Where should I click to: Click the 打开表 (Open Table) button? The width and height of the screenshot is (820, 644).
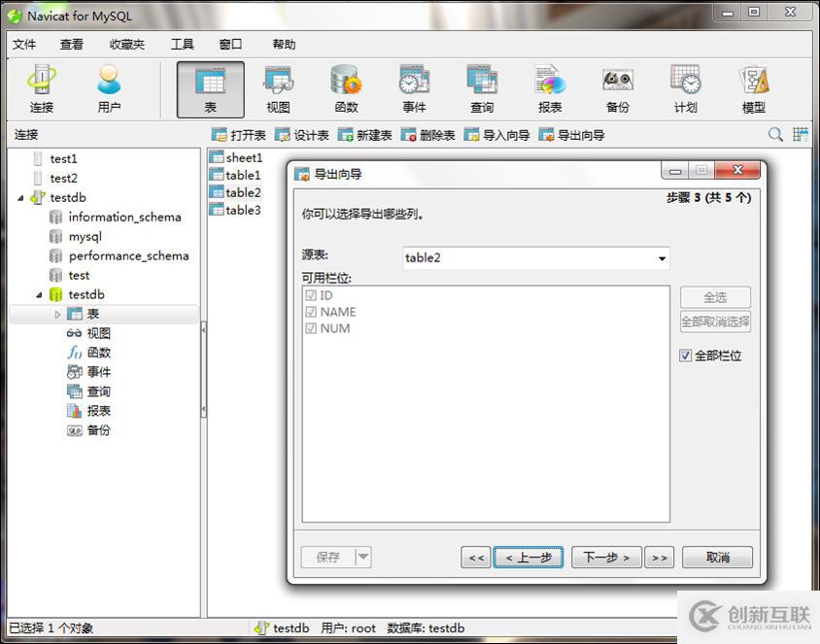tap(238, 135)
